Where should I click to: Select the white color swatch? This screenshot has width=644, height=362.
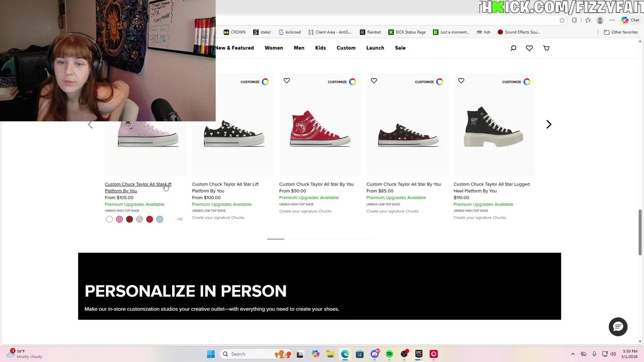point(109,219)
